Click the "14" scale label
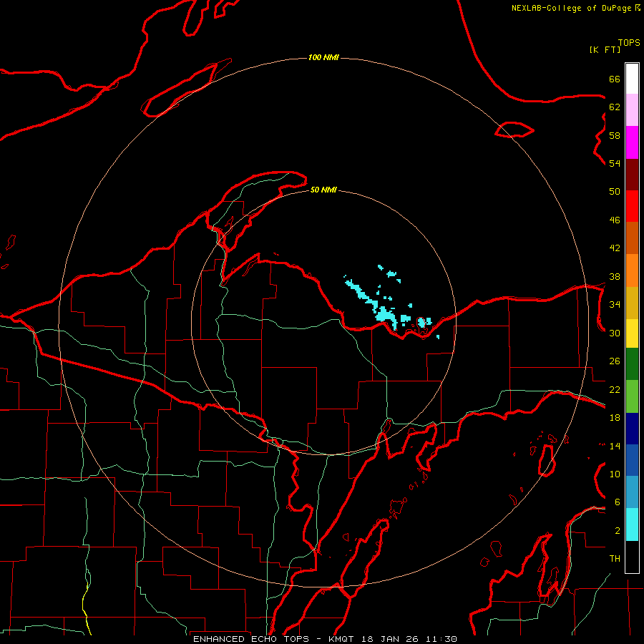Viewport: 644px width, 644px height. (615, 446)
